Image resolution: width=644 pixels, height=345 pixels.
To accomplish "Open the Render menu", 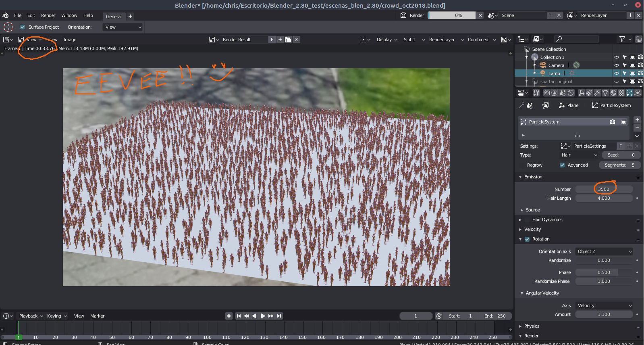I will 48,15.
